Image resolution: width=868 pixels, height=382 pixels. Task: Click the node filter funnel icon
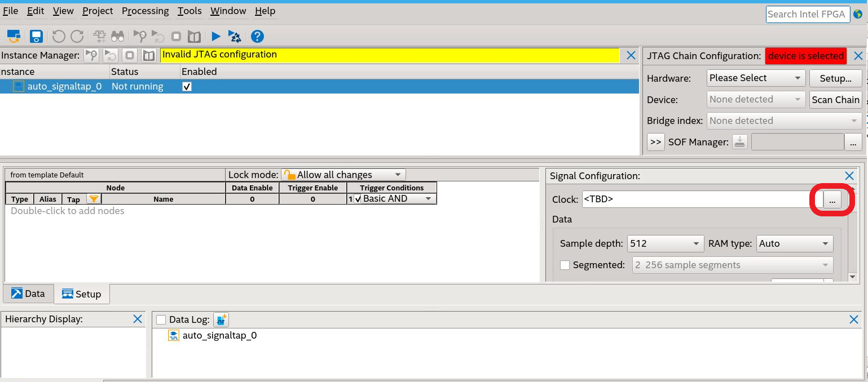94,199
